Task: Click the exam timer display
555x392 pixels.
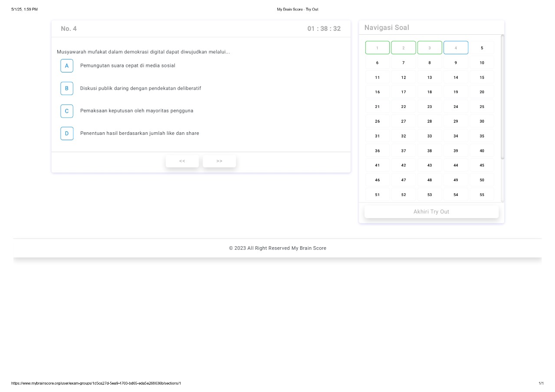Action: coord(324,28)
